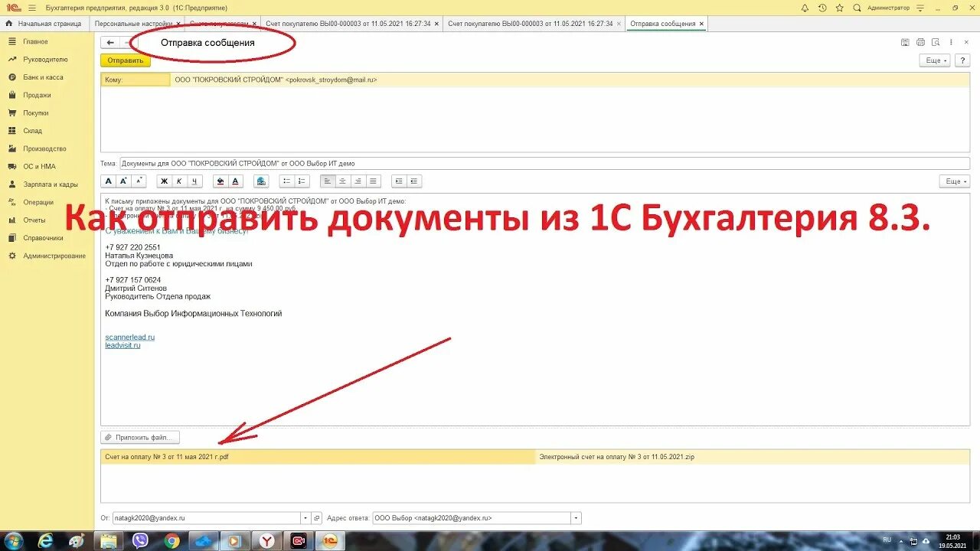Decrease paragraph indent
Image resolution: width=980 pixels, height=551 pixels.
pyautogui.click(x=414, y=181)
